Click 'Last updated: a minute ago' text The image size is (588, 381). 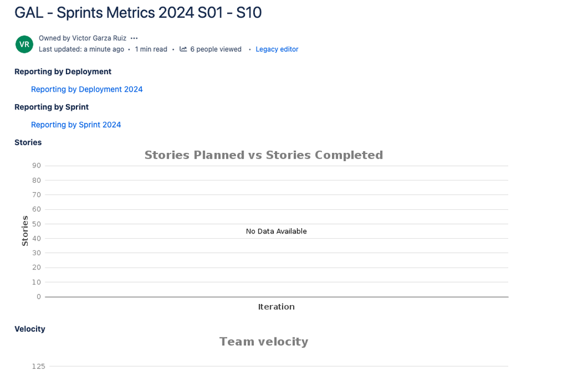[81, 49]
